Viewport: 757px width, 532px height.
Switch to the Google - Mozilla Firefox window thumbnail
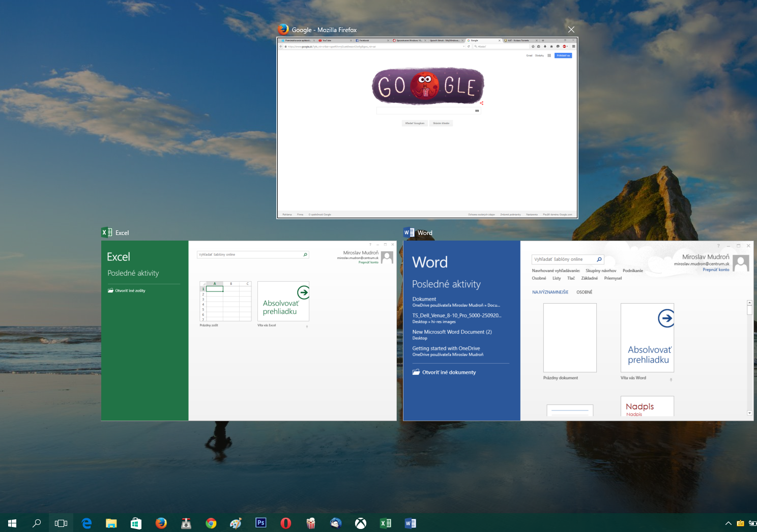[427, 128]
